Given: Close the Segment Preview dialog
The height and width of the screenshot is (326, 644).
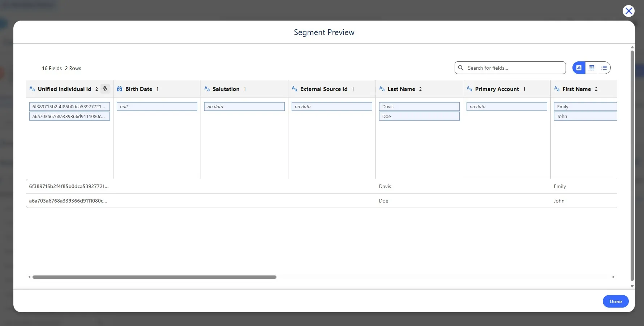Looking at the screenshot, I should (628, 11).
